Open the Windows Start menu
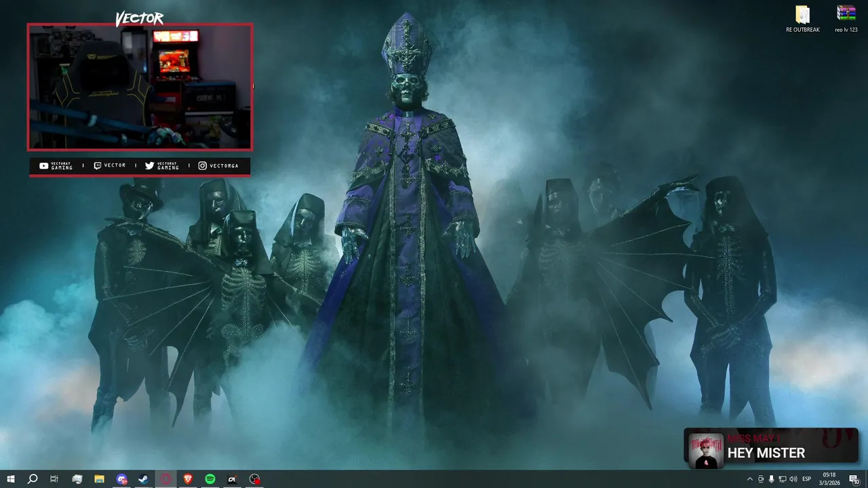The width and height of the screenshot is (868, 488). [11, 479]
